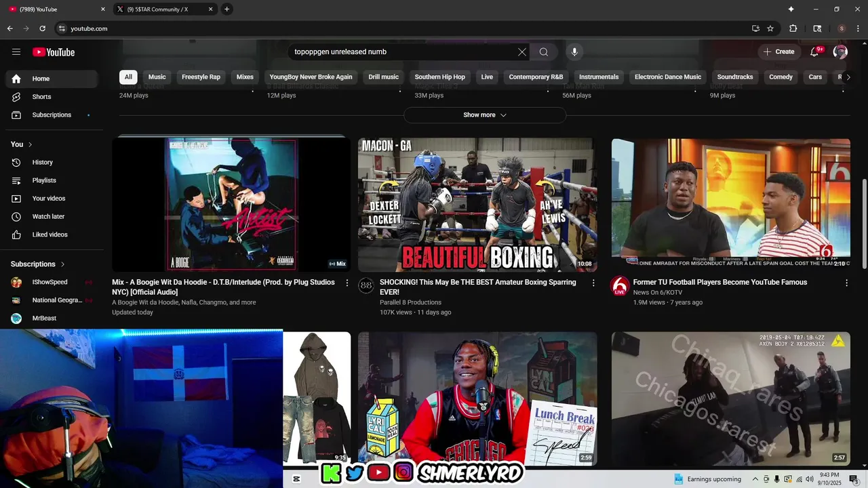Image resolution: width=868 pixels, height=488 pixels.
Task: Open National Geographic subscription channel
Action: coord(52,300)
